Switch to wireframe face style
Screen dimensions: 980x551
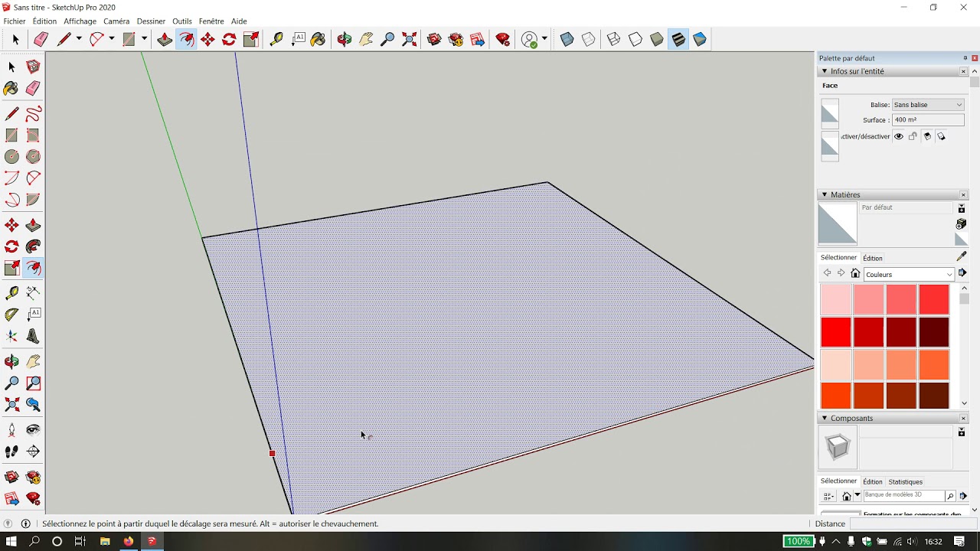coord(613,39)
